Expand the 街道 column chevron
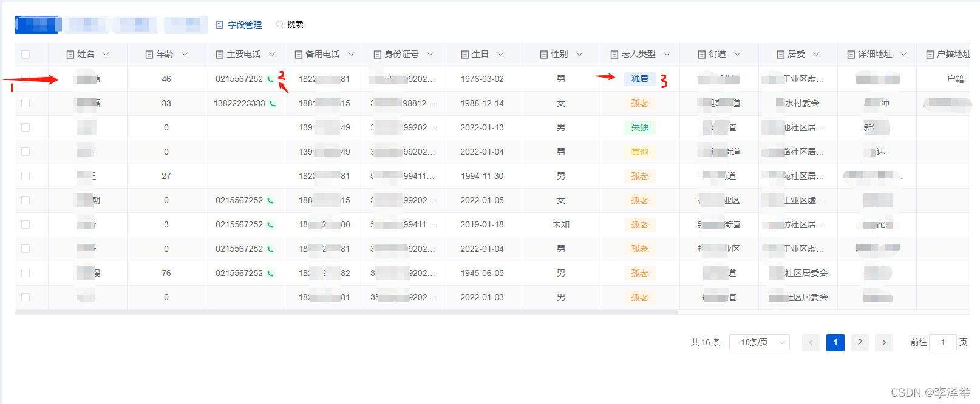980x404 pixels. pos(738,54)
